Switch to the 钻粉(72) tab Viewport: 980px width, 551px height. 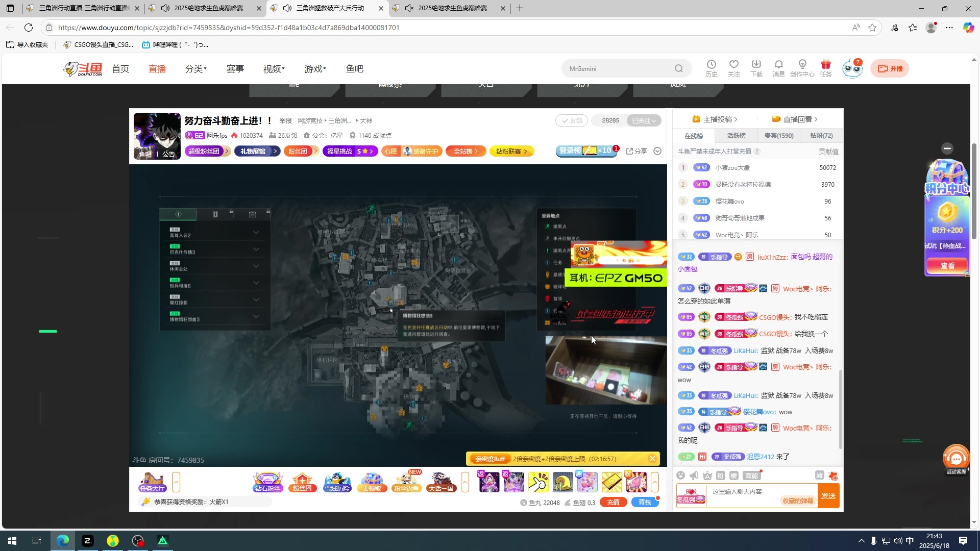pyautogui.click(x=821, y=136)
